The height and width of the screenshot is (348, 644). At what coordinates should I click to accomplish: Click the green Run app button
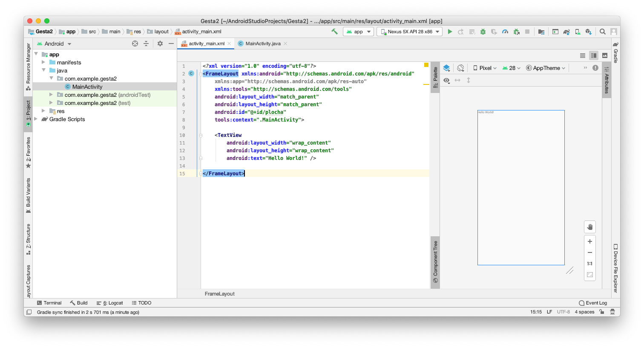(x=450, y=32)
